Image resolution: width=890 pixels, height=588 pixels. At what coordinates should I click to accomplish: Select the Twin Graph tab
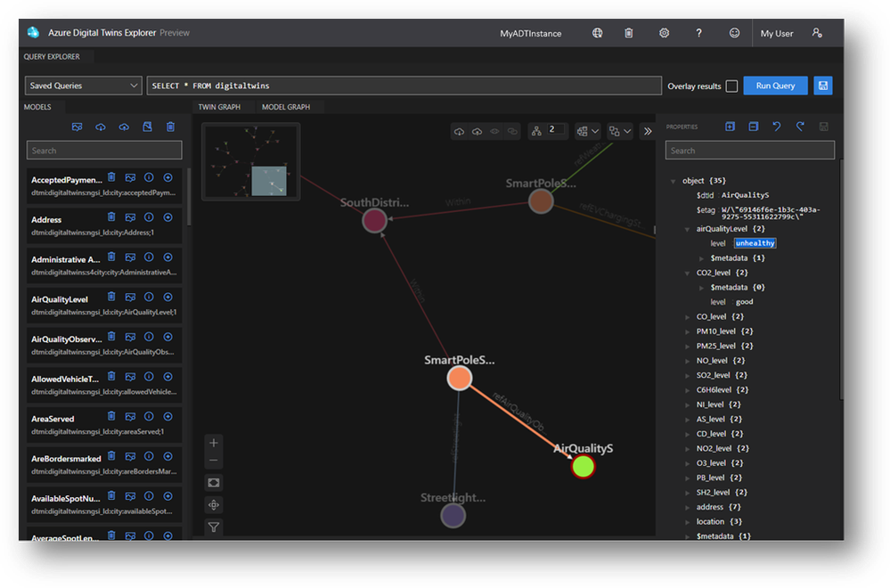tap(219, 107)
